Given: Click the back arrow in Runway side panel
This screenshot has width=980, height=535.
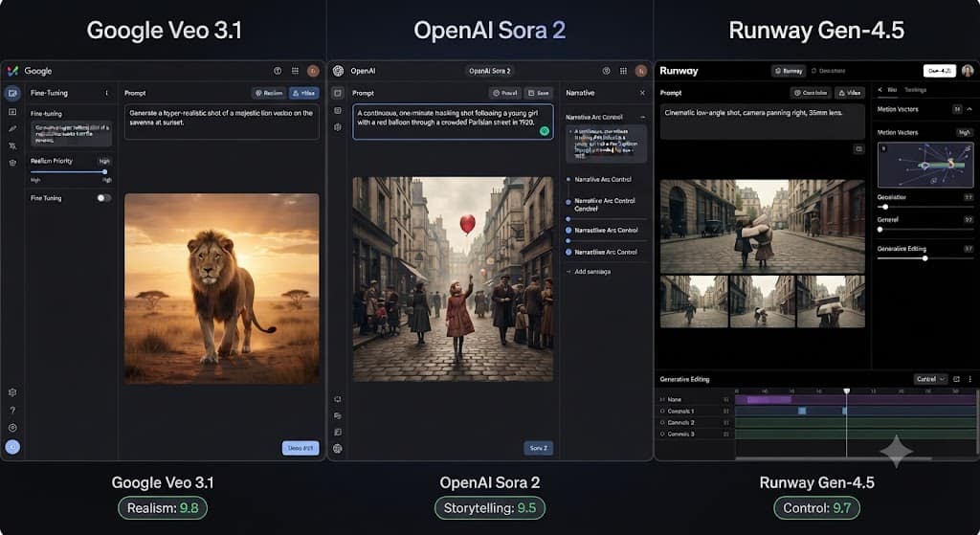Looking at the screenshot, I should coord(880,90).
